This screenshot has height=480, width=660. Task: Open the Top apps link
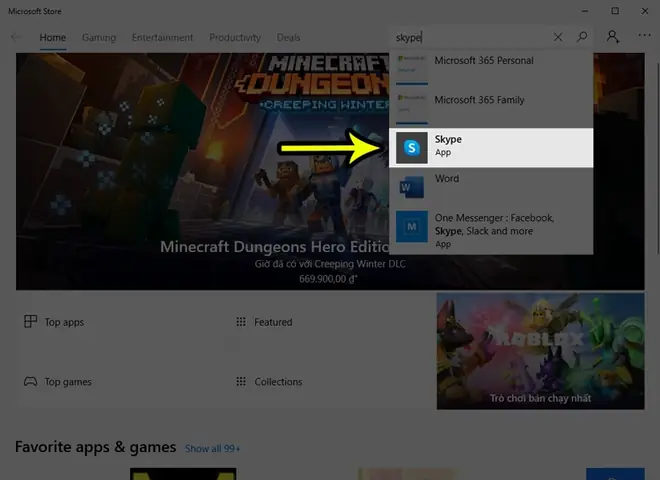[64, 322]
